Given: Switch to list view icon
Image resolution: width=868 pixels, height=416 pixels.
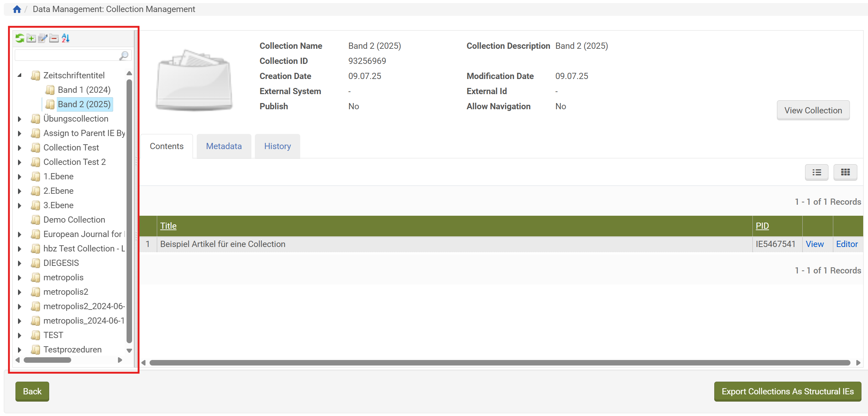Looking at the screenshot, I should pyautogui.click(x=816, y=172).
